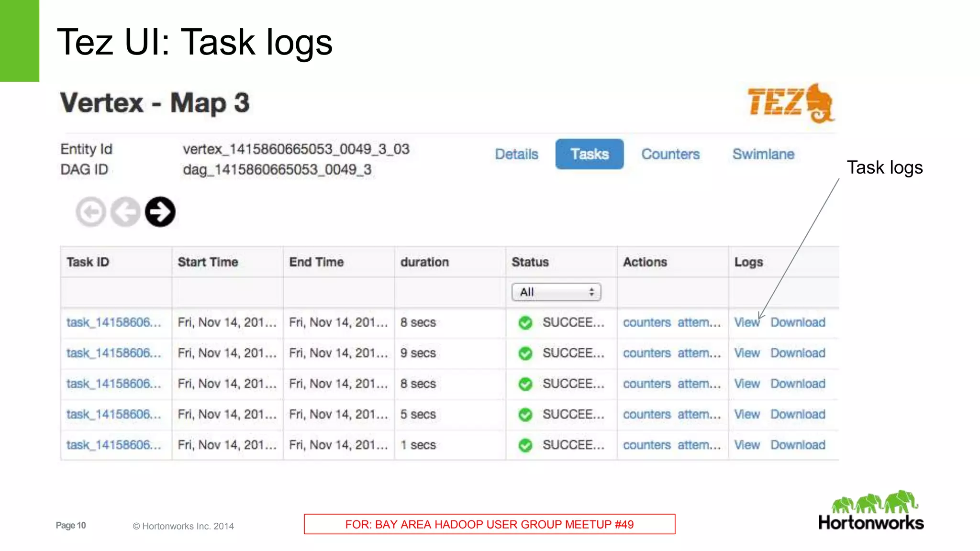
Task: Select the Tasks tab
Action: 590,154
